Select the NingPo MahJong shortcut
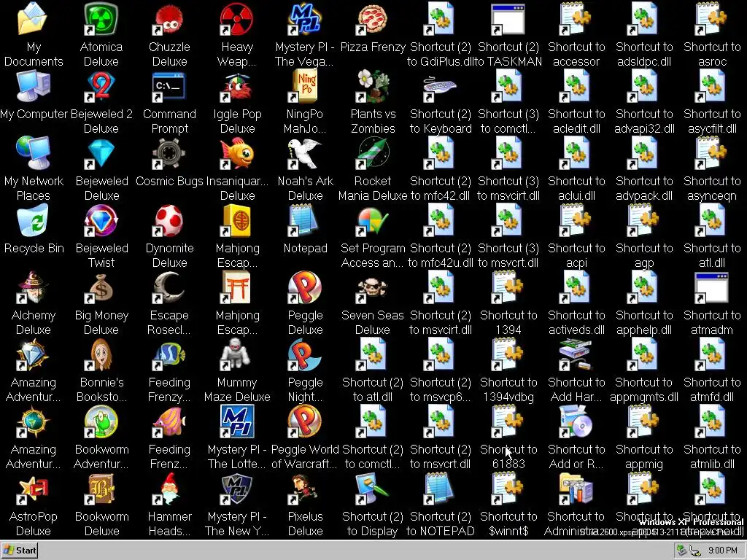 pyautogui.click(x=305, y=86)
